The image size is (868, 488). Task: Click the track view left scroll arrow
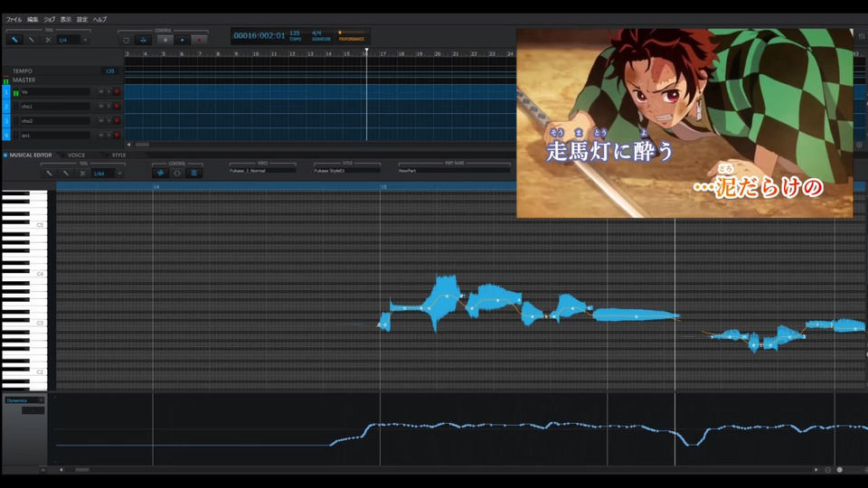click(129, 145)
